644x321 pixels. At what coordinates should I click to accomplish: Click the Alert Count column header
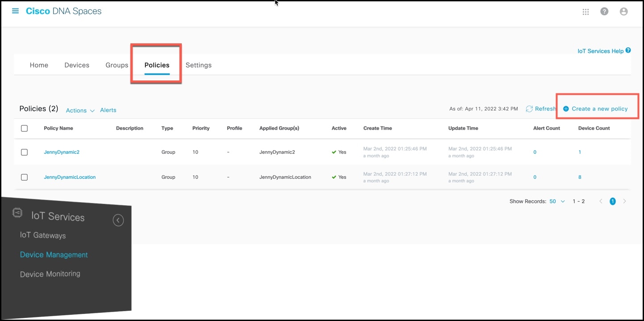click(x=547, y=128)
